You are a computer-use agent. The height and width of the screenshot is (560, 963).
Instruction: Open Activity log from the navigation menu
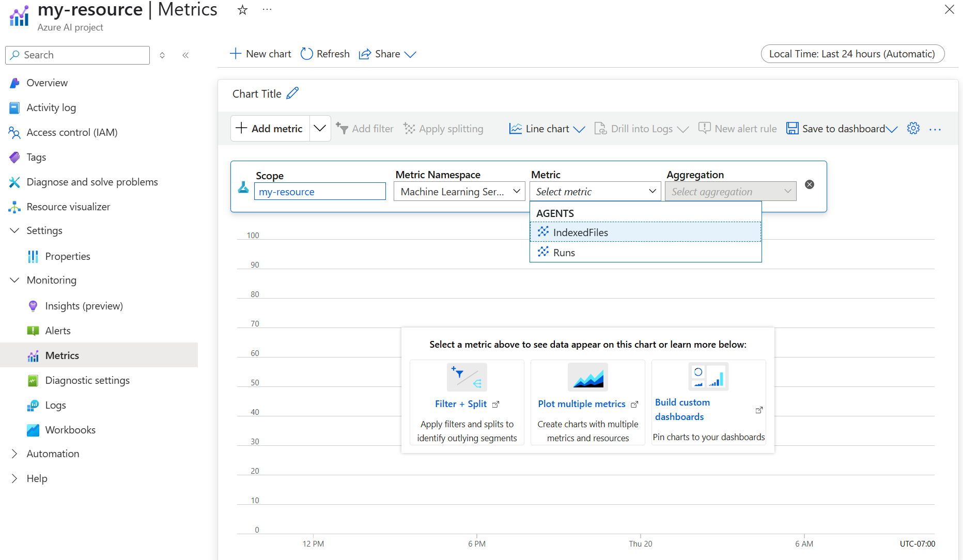pos(51,107)
